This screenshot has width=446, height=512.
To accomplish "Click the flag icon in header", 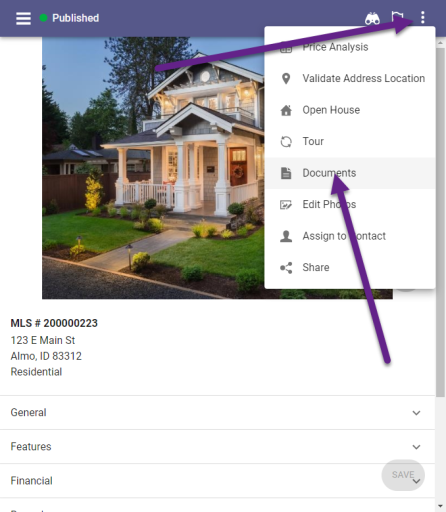I will tap(397, 17).
